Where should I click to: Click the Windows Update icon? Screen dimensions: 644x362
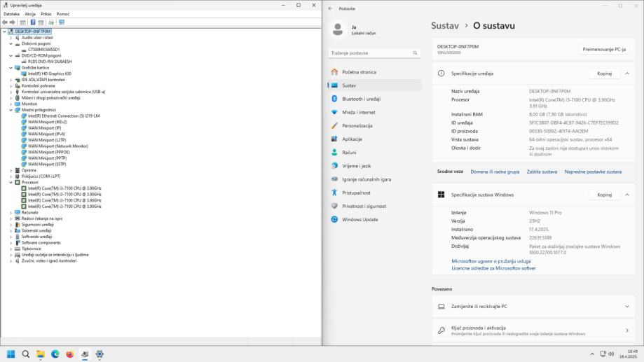tap(334, 220)
